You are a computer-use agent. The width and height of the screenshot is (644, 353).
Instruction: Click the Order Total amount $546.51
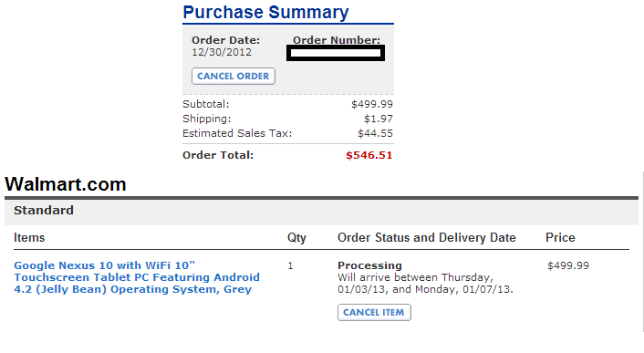click(x=369, y=155)
